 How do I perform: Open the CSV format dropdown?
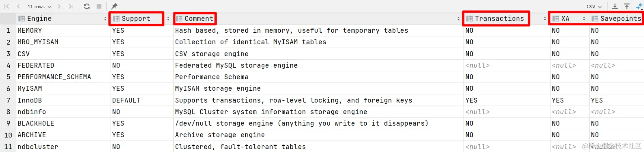point(594,6)
